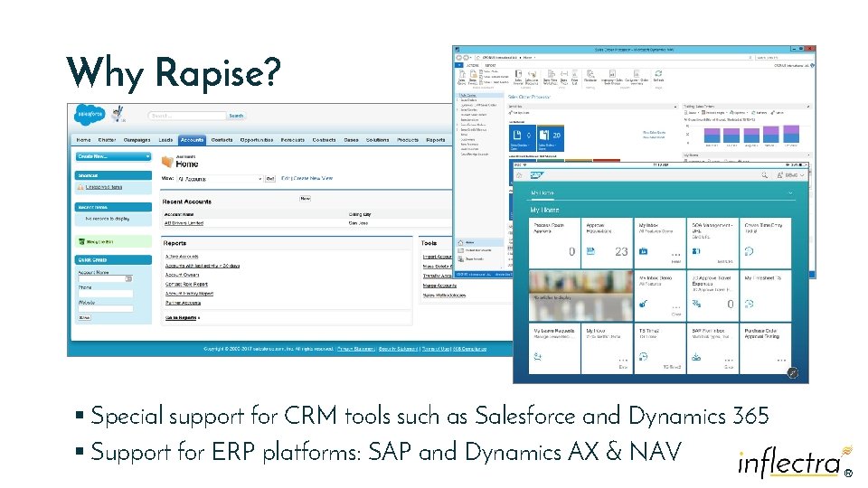Open the Contracts tab in Salesforce
This screenshot has height=488, width=868.
click(x=324, y=140)
